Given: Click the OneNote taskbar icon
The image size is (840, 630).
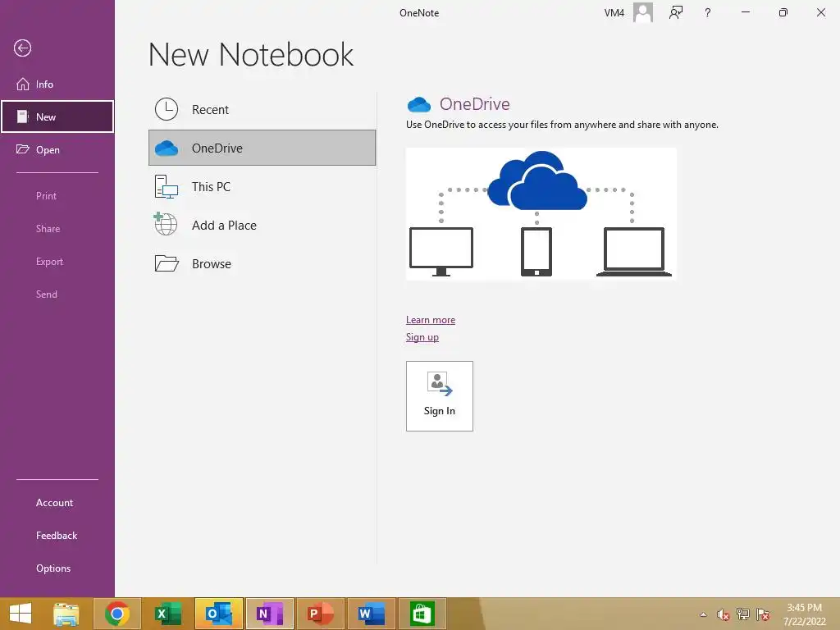Looking at the screenshot, I should click(269, 614).
